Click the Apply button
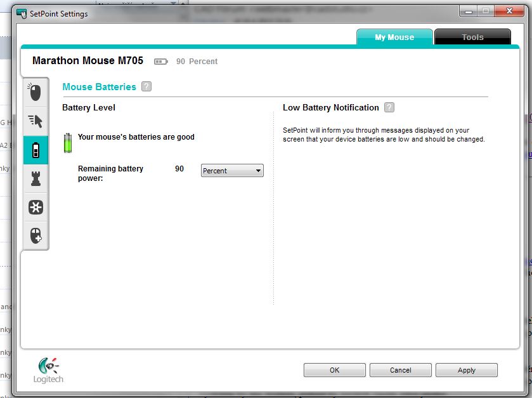Screen dimensions: 532x398 coord(467,370)
